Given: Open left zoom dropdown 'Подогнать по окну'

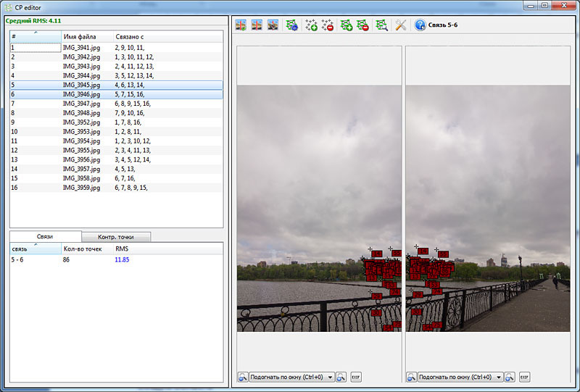Looking at the screenshot, I should (x=291, y=378).
